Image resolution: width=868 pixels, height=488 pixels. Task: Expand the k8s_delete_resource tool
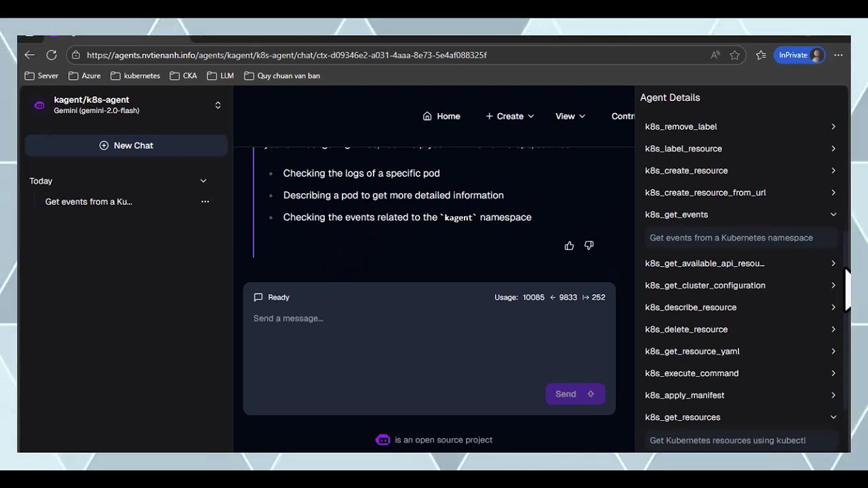click(741, 329)
